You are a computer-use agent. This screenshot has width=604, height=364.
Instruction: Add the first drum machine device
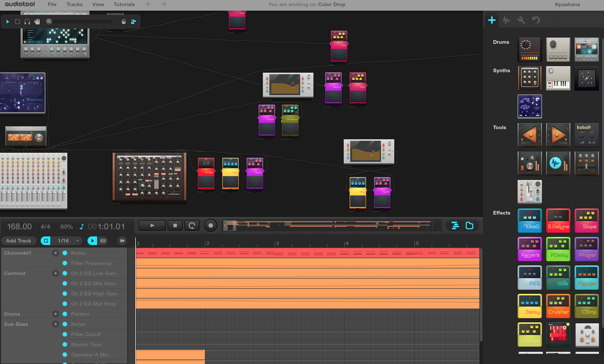click(530, 50)
